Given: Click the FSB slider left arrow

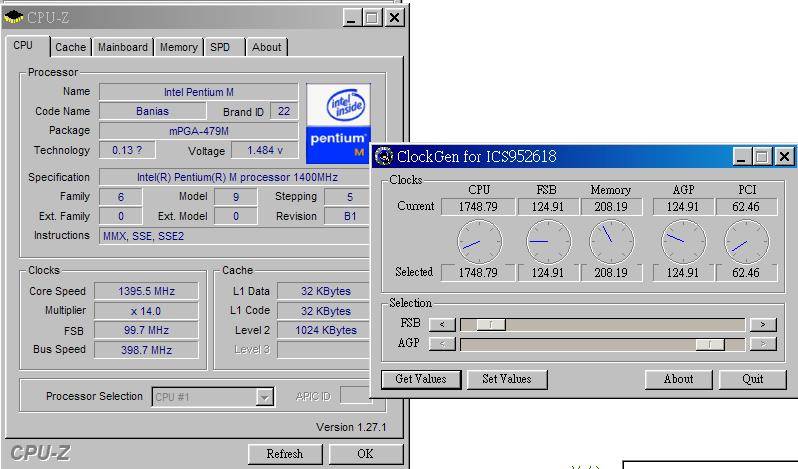Looking at the screenshot, I should (442, 324).
